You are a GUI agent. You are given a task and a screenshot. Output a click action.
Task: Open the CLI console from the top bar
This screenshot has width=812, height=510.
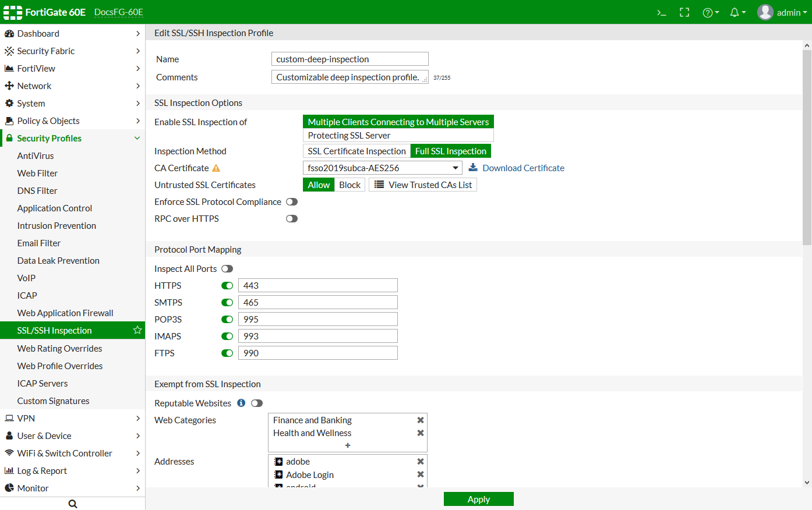[x=661, y=11]
